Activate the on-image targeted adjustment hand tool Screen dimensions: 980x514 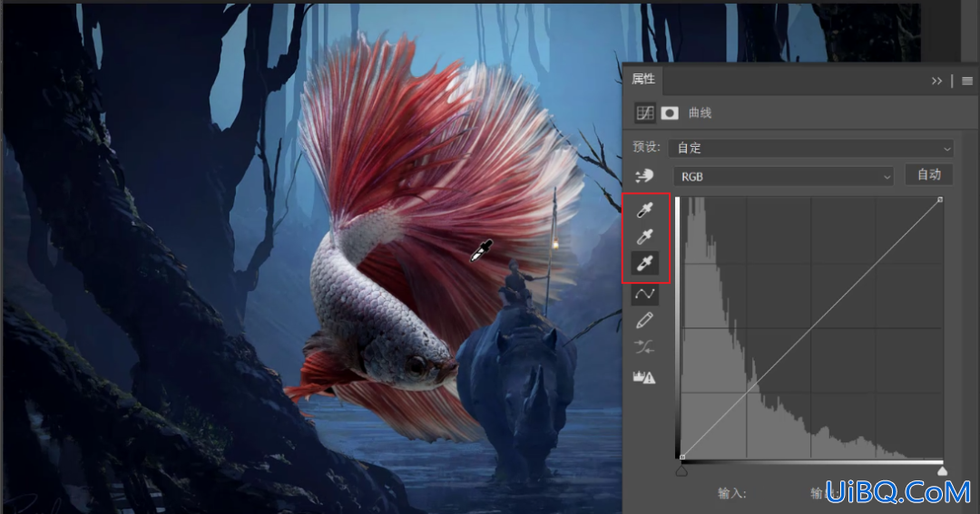644,176
